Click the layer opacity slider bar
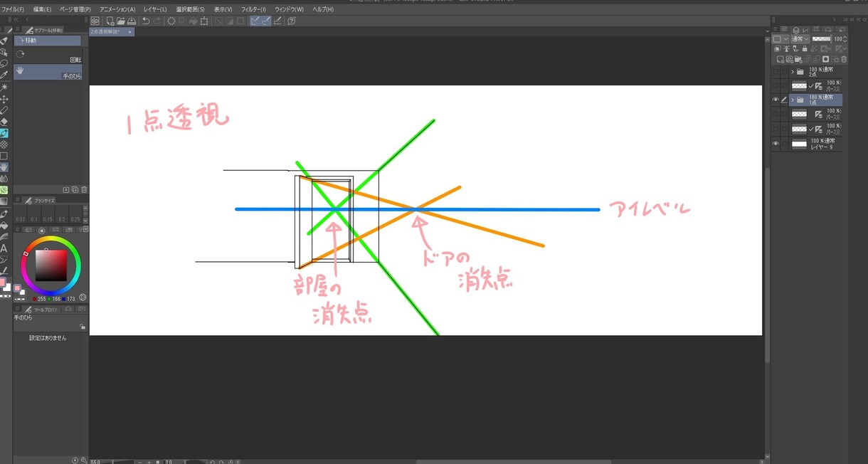 click(x=822, y=38)
